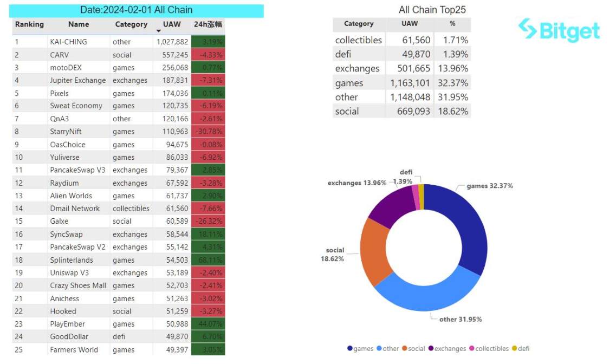Click the social legend dot
The width and height of the screenshot is (616, 364).
(405, 349)
